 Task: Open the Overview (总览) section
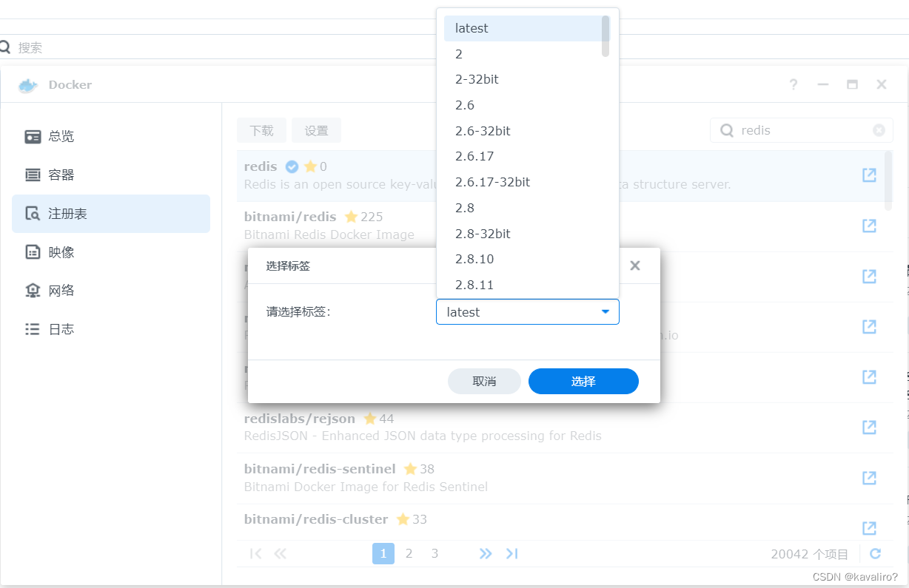[111, 137]
